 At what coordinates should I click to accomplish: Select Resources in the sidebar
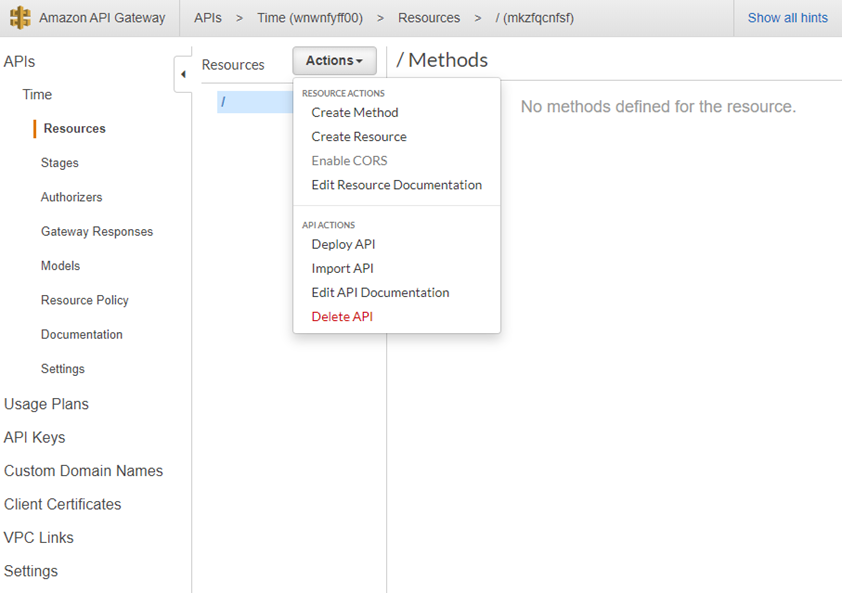click(x=75, y=129)
